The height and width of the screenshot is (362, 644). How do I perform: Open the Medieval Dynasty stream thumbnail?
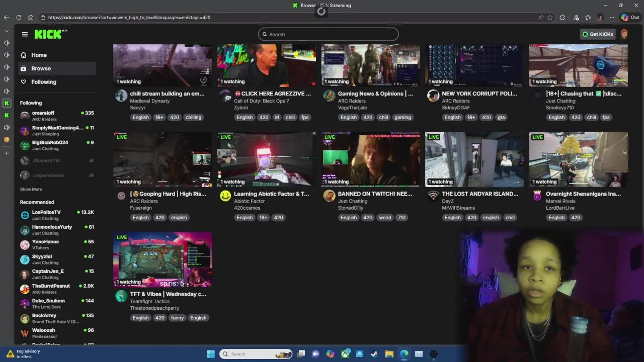(163, 65)
